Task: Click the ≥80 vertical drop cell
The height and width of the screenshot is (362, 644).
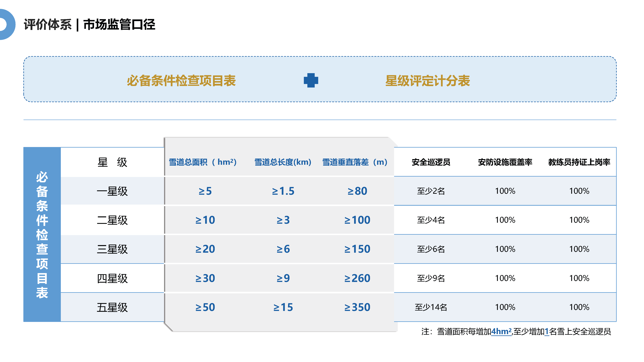Action: coord(357,191)
